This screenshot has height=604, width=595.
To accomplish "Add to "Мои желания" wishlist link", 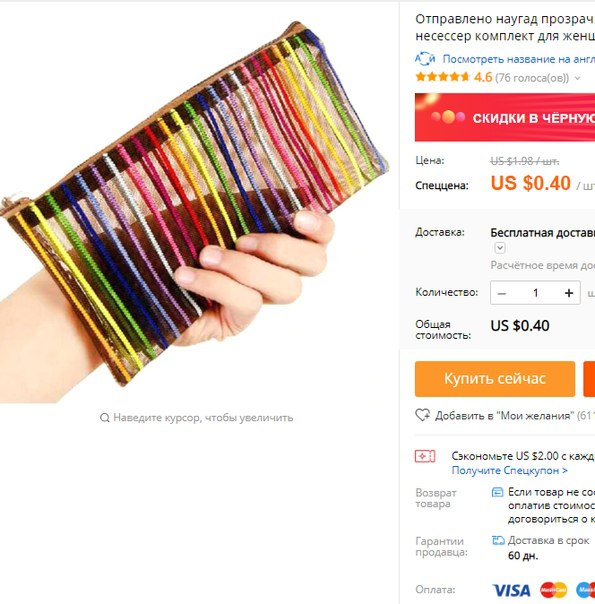I will (x=515, y=416).
